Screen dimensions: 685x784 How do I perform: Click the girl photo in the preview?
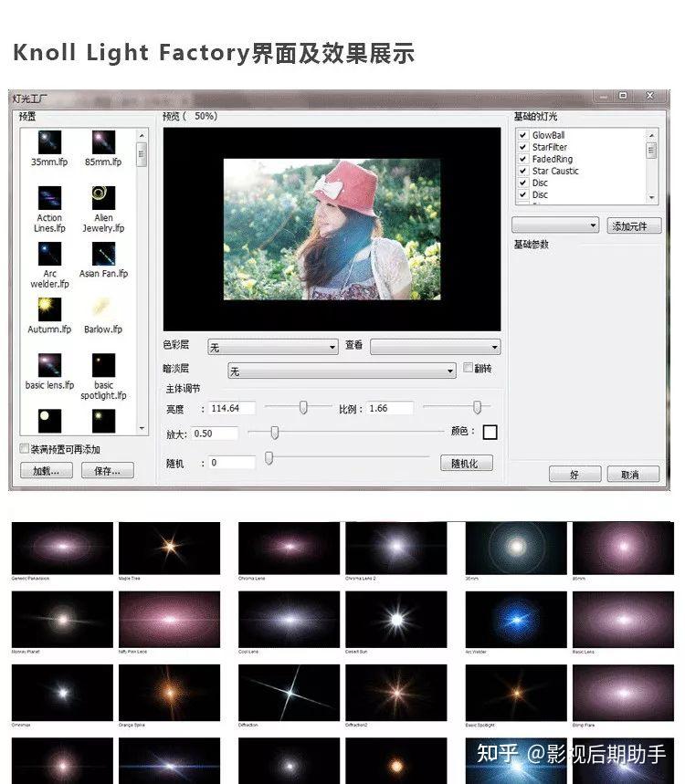332,229
